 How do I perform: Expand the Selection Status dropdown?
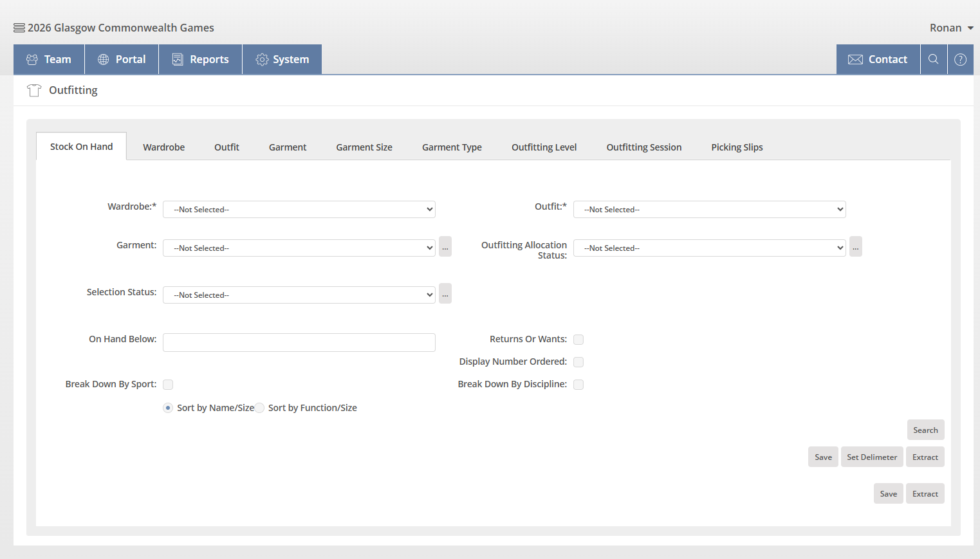click(299, 295)
